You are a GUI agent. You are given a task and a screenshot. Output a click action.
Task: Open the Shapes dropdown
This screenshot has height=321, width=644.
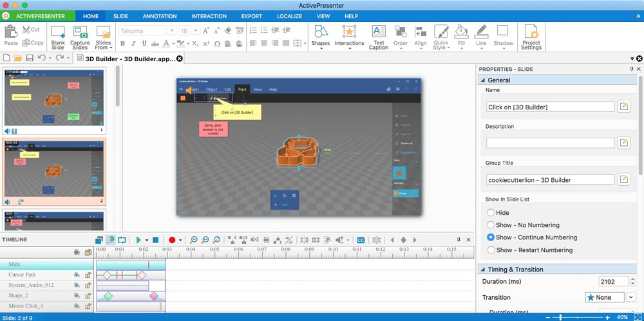click(320, 37)
